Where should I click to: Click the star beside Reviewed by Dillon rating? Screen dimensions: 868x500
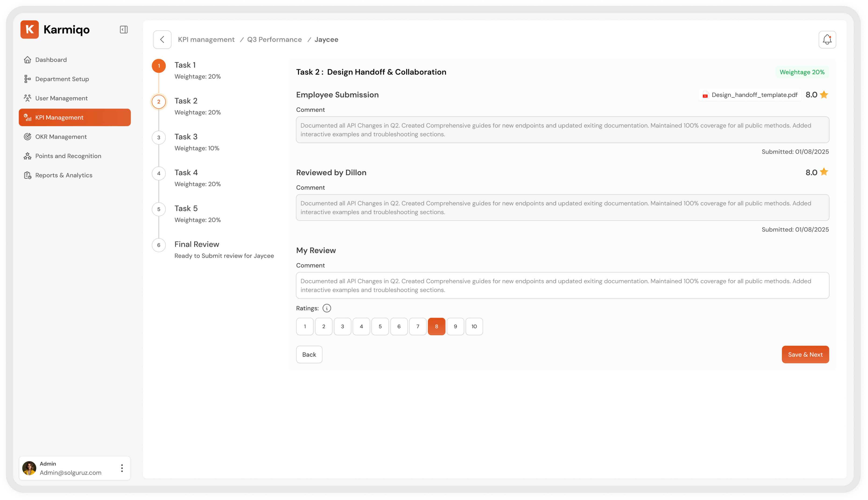pyautogui.click(x=824, y=172)
